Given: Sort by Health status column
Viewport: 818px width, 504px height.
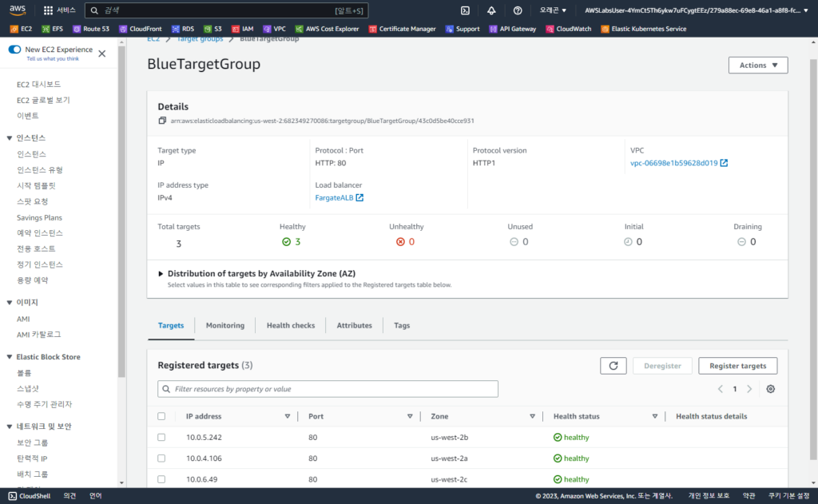Looking at the screenshot, I should [655, 416].
